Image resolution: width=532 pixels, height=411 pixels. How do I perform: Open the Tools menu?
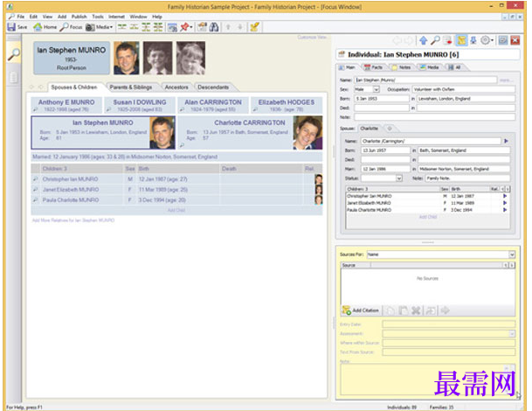(98, 17)
